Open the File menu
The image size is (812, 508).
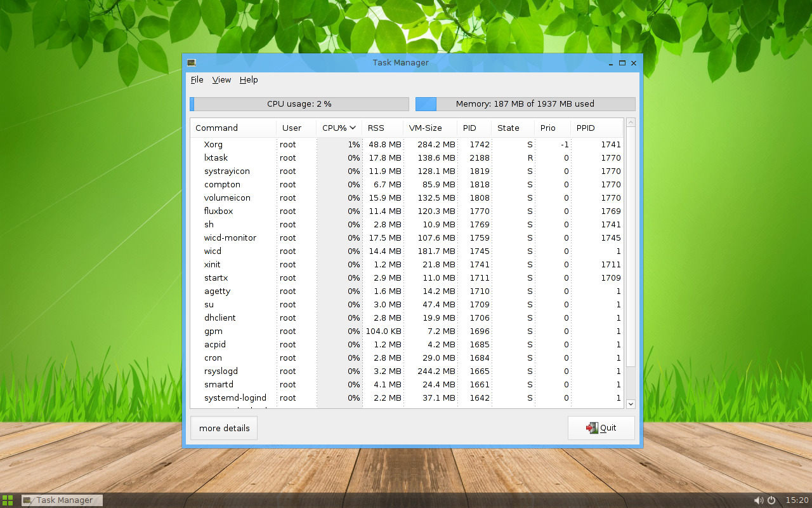197,80
